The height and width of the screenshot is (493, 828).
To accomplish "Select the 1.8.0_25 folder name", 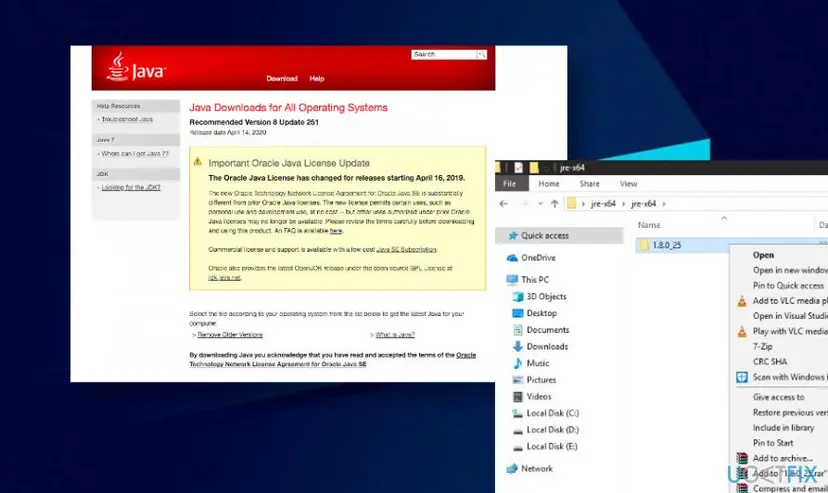I will coord(667,245).
